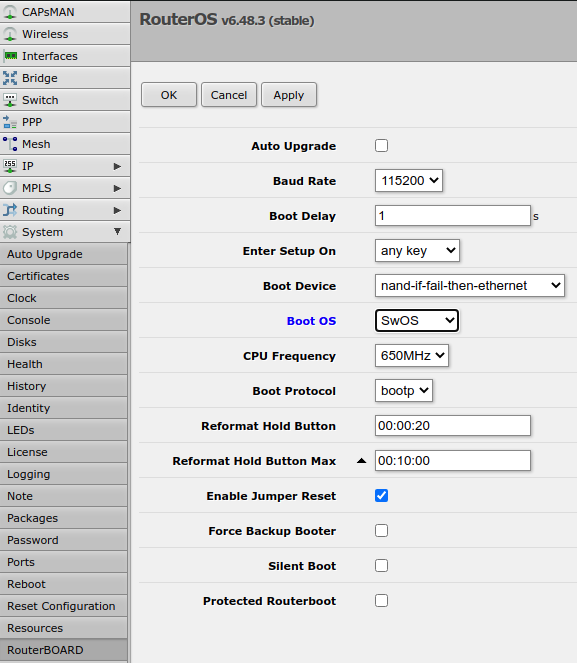The height and width of the screenshot is (663, 577).
Task: Click the IP 255 icon
Action: point(10,166)
